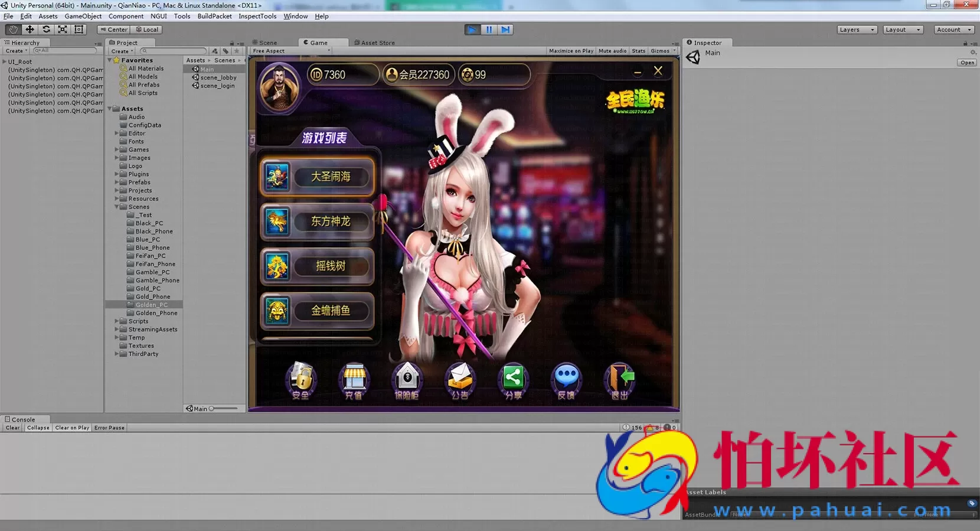Select scene_lobby in Scenes folder
This screenshot has width=980, height=531.
pyautogui.click(x=218, y=77)
